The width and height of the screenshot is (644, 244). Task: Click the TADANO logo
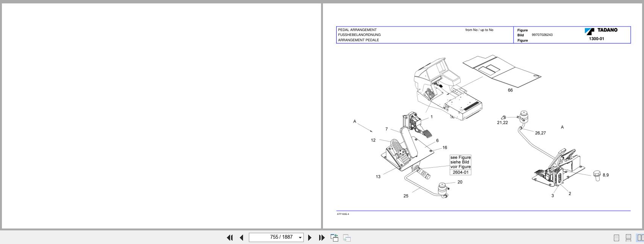[601, 31]
